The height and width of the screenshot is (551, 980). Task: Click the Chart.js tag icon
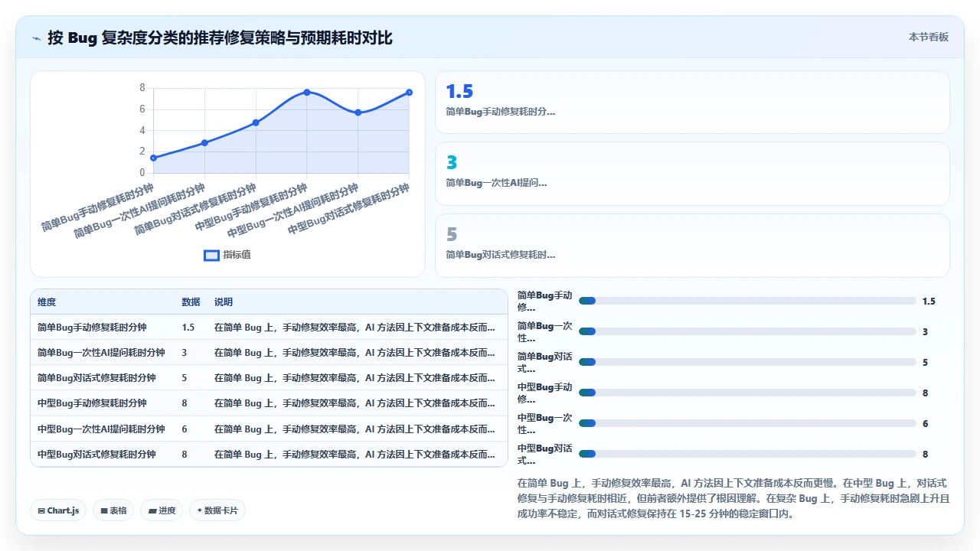[x=41, y=510]
